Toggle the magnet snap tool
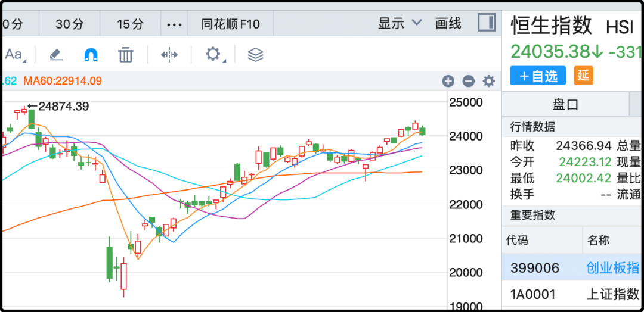 click(91, 55)
